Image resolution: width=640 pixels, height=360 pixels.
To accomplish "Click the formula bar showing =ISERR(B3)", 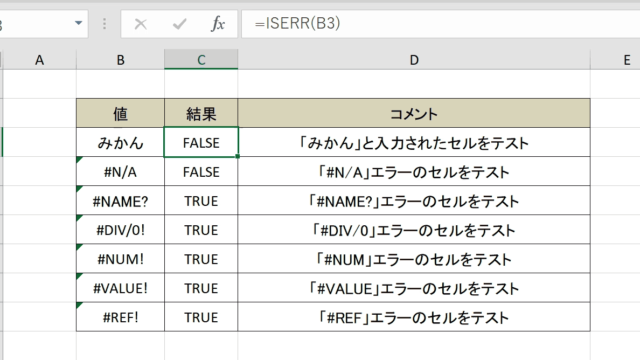I will pyautogui.click(x=441, y=24).
